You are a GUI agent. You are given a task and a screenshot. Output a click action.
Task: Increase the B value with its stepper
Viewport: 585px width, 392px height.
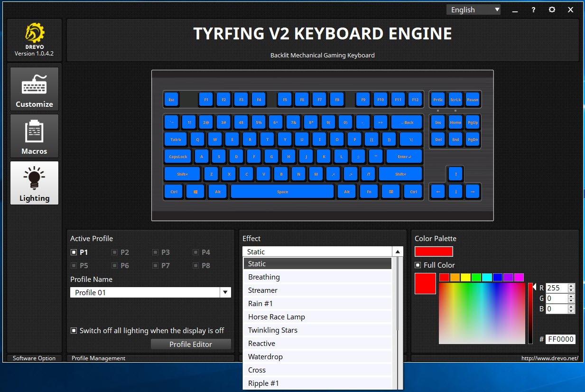coord(571,307)
